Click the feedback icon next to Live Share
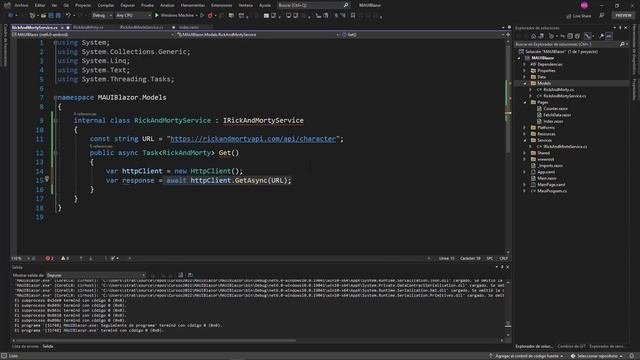640x360 pixels. 602,16
